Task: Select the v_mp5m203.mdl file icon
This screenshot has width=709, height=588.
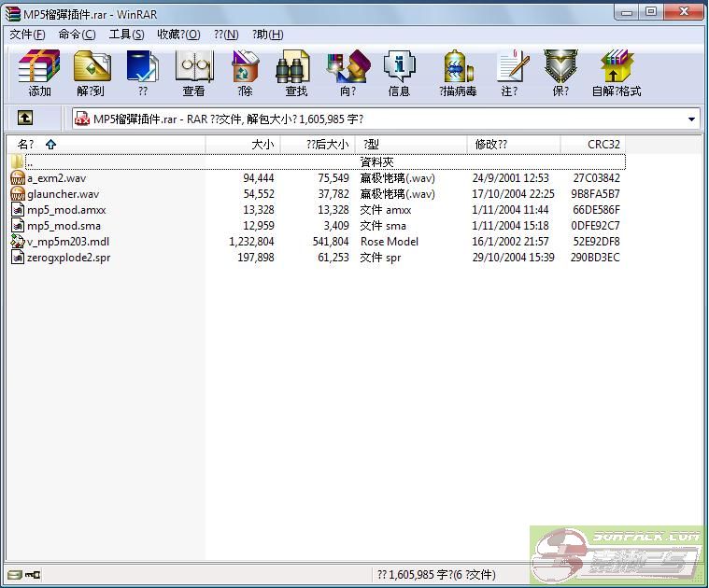Action: (x=18, y=241)
